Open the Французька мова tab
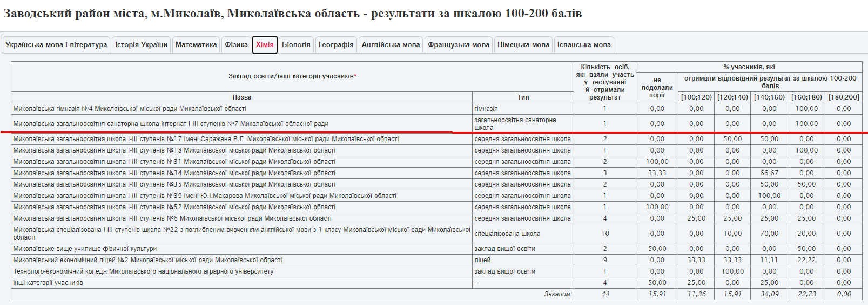 point(459,45)
